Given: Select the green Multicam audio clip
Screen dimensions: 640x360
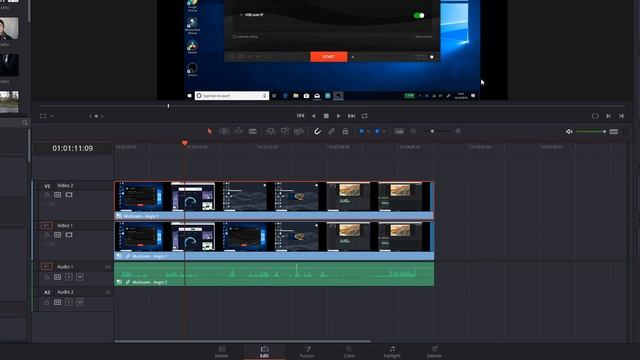Looking at the screenshot, I should pos(274,274).
